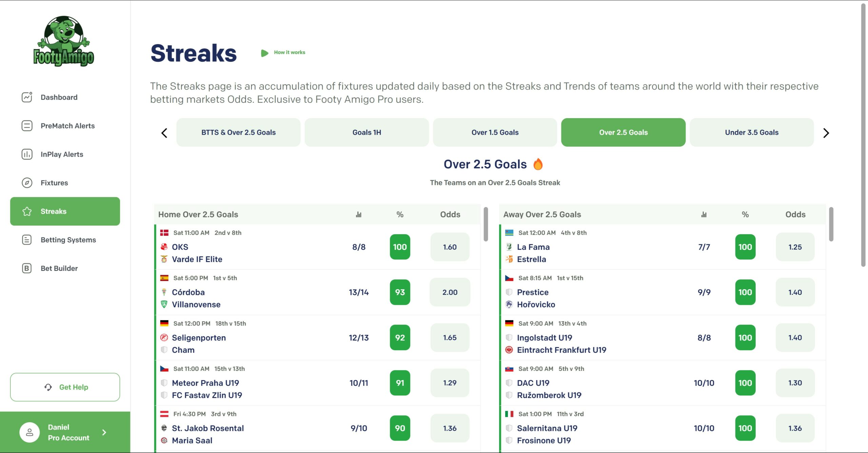Open the Goals 1H tab
This screenshot has width=868, height=453.
[x=367, y=132]
